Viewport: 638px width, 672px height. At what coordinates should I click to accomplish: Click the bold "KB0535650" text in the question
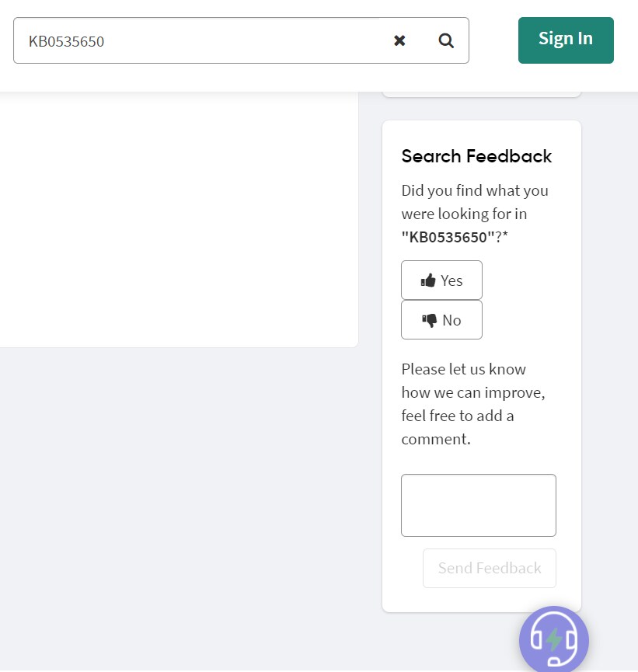(448, 237)
